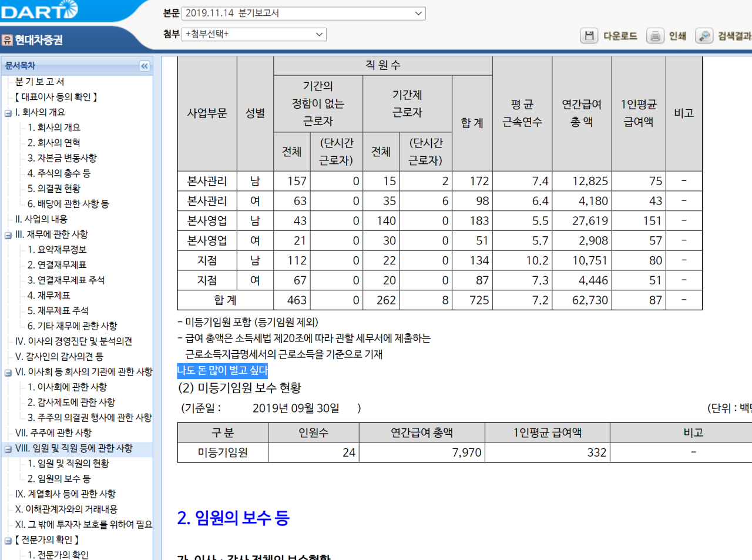Open 3. 주주의 의결권 행사에 관한 사항

pyautogui.click(x=90, y=418)
